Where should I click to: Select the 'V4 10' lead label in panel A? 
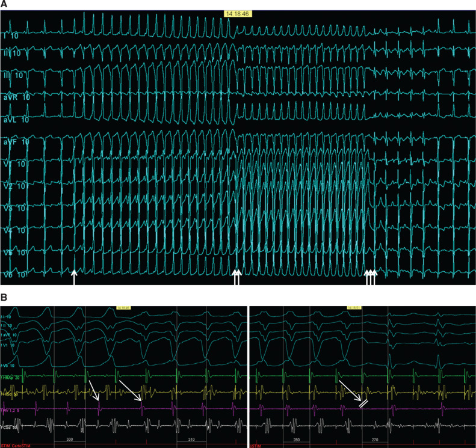click(x=14, y=230)
